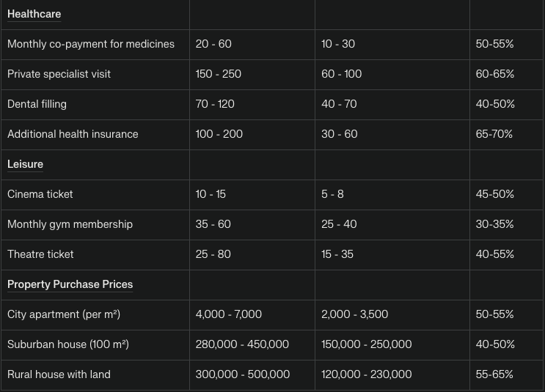Click the 4,000 - 7,000 price cell

coord(229,314)
